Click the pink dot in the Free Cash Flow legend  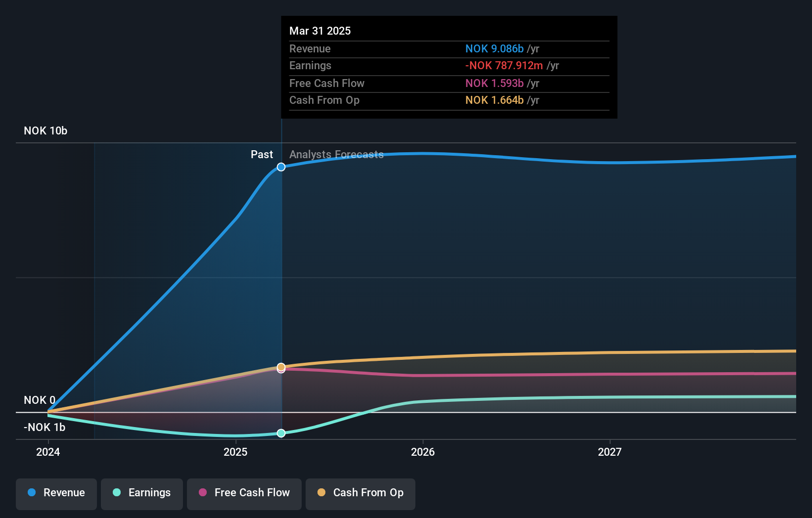pyautogui.click(x=203, y=492)
